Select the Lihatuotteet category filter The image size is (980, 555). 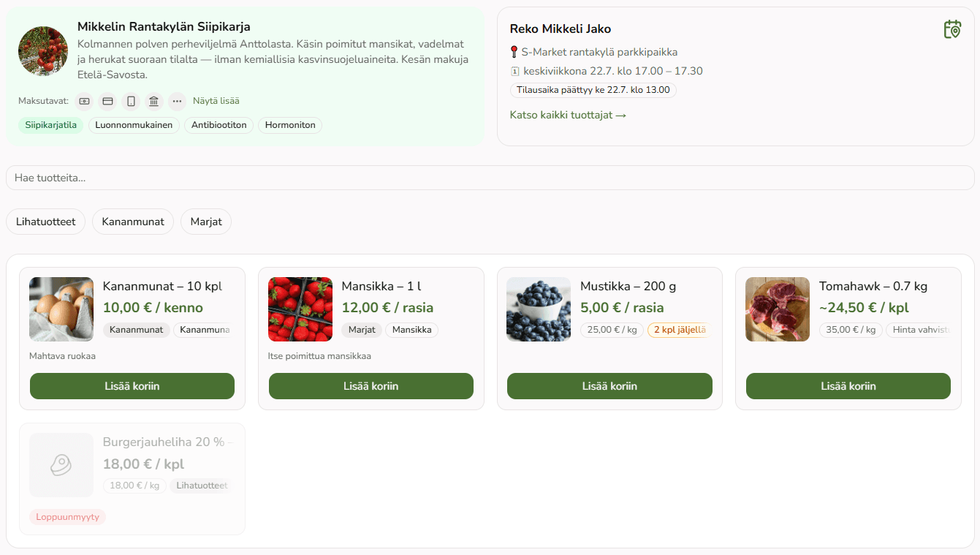pos(45,222)
